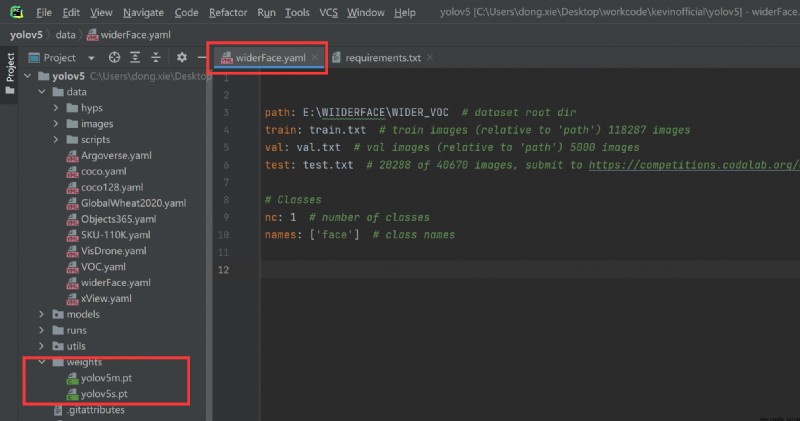This screenshot has height=421, width=800.
Task: Expand the images folder
Action: tap(56, 123)
